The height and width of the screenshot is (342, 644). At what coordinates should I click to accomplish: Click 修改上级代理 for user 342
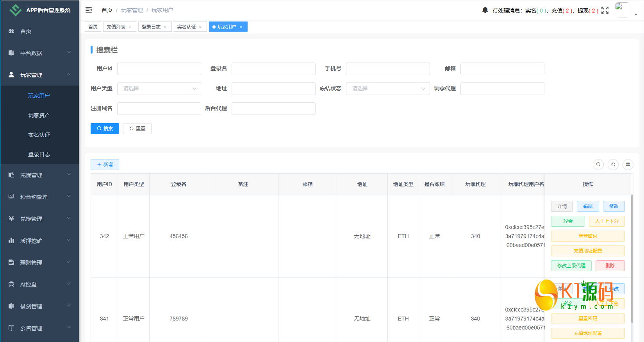pos(571,266)
